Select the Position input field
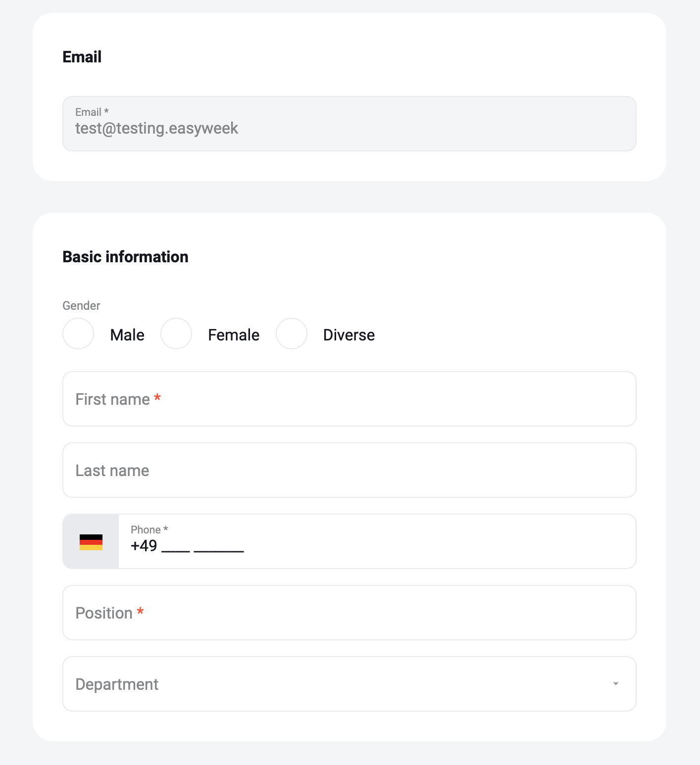700x765 pixels. coord(350,613)
